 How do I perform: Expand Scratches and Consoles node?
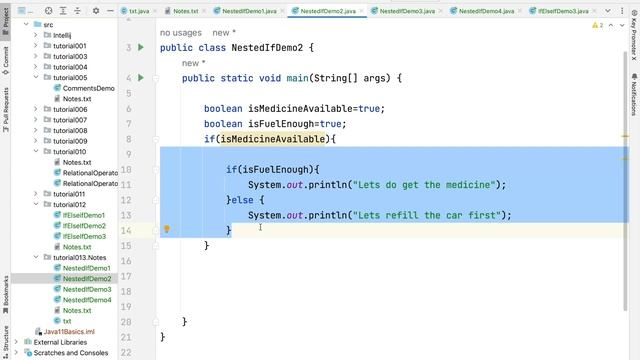click(x=16, y=353)
